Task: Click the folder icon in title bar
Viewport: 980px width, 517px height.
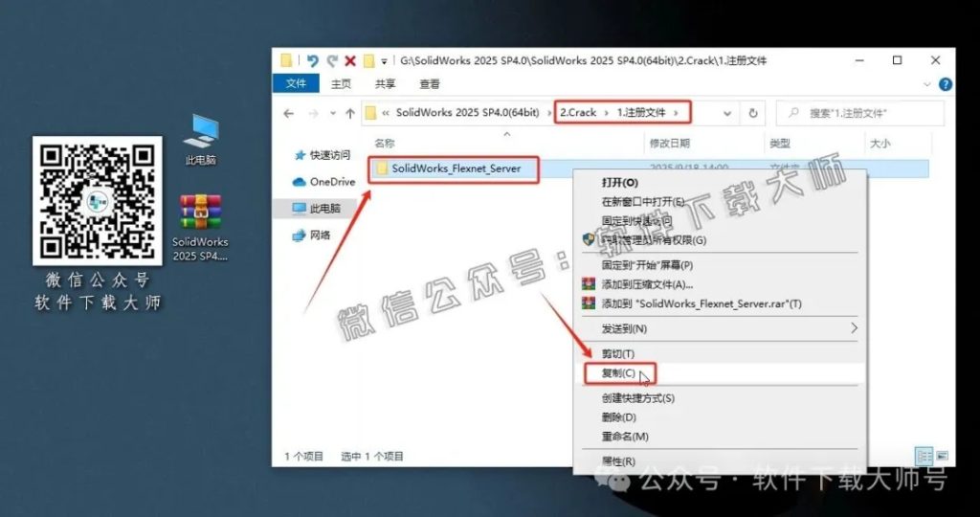Action: 286,60
